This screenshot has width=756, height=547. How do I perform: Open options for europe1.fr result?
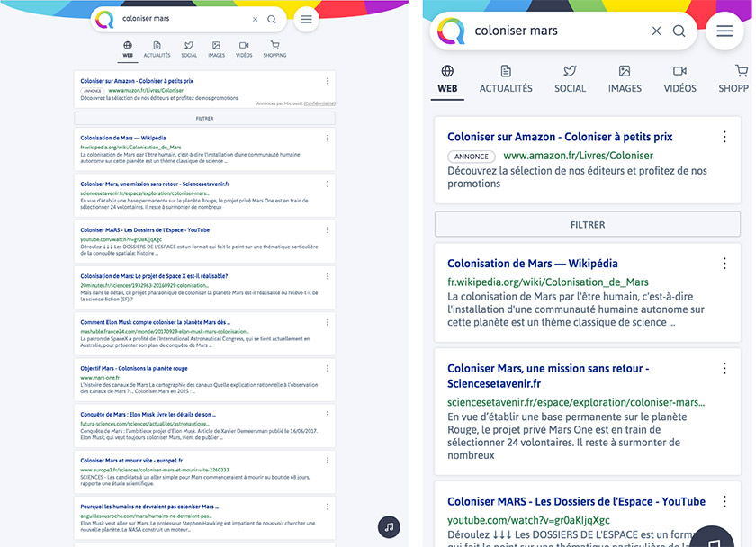click(x=328, y=461)
